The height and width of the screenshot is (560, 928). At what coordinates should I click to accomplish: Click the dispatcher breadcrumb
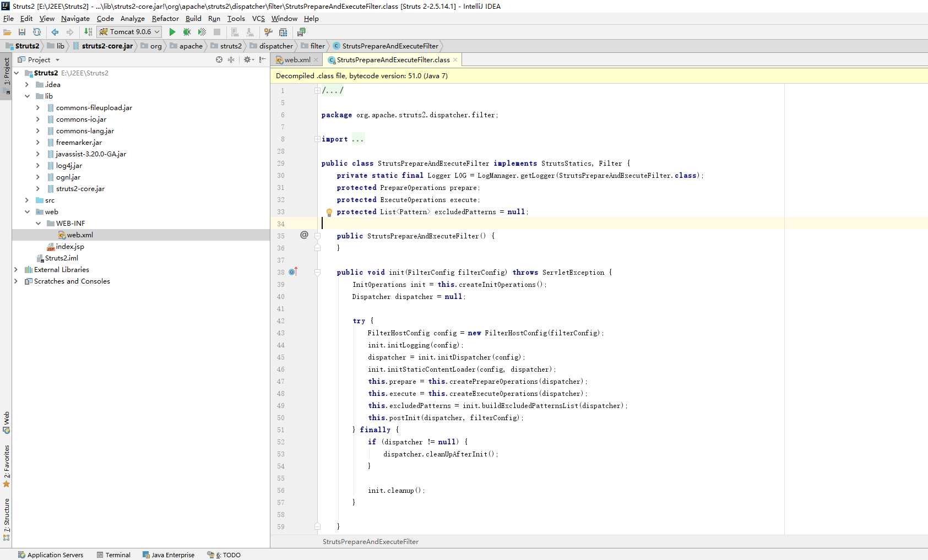pos(272,46)
